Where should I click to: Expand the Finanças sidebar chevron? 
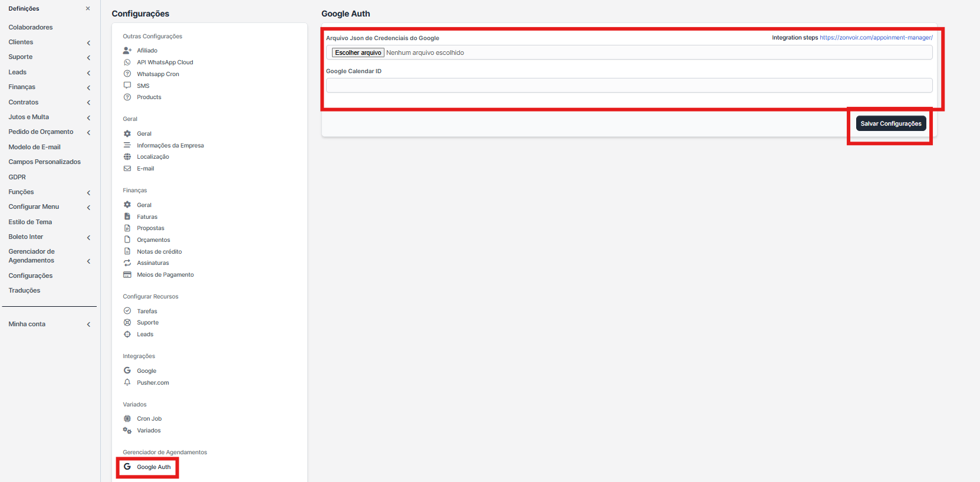88,87
